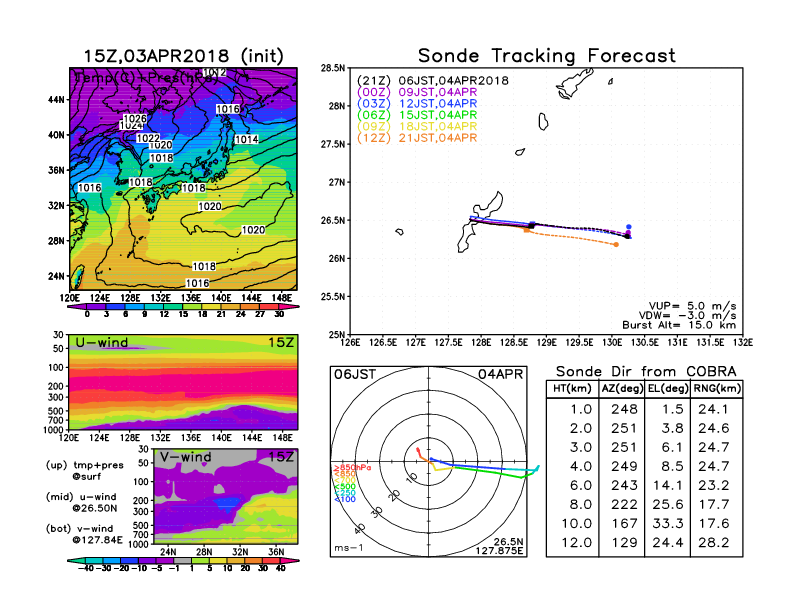Click the 'RNG(km)' column header
This screenshot has width=792, height=612.
click(x=717, y=389)
